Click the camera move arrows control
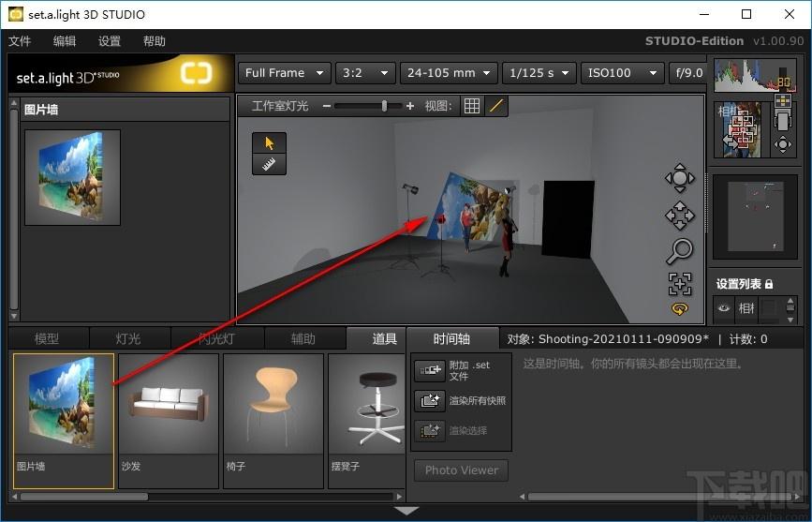The height and width of the screenshot is (522, 812). click(x=782, y=144)
